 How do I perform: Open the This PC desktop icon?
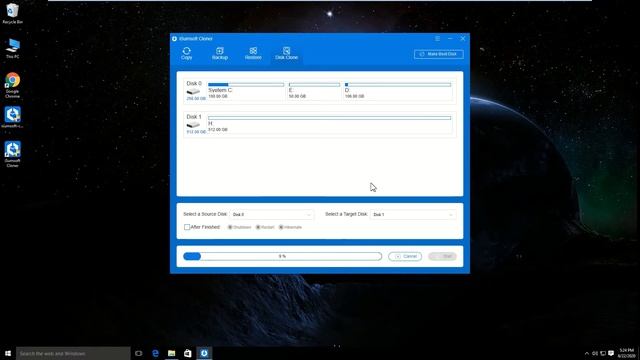(13, 49)
